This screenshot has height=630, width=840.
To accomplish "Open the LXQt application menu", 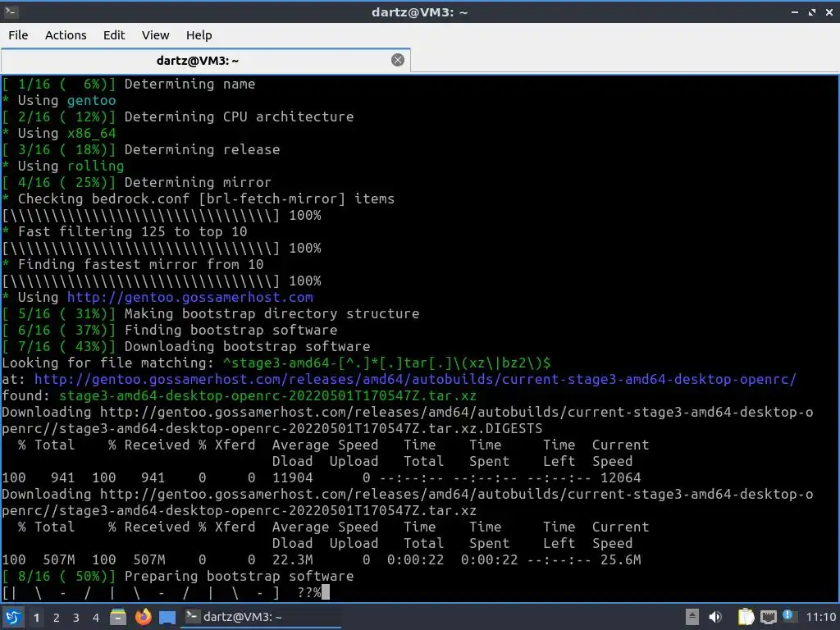I will (x=13, y=617).
